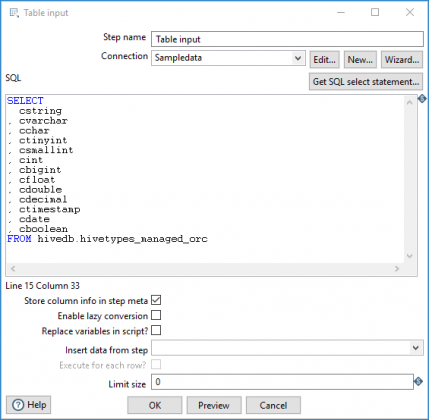Expand the Insert data from step dropdown
Viewport: 429px width, 420px height.
tap(287, 348)
